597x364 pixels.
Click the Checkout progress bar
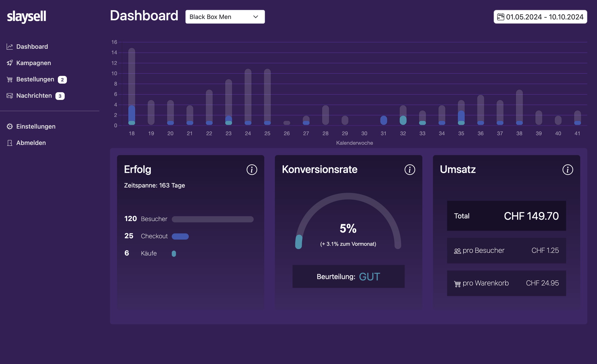180,236
